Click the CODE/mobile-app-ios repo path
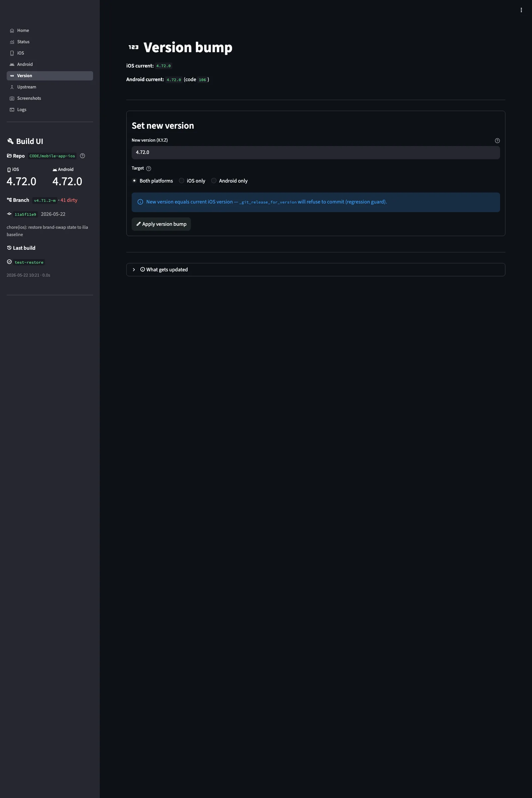The height and width of the screenshot is (798, 532). tap(52, 156)
